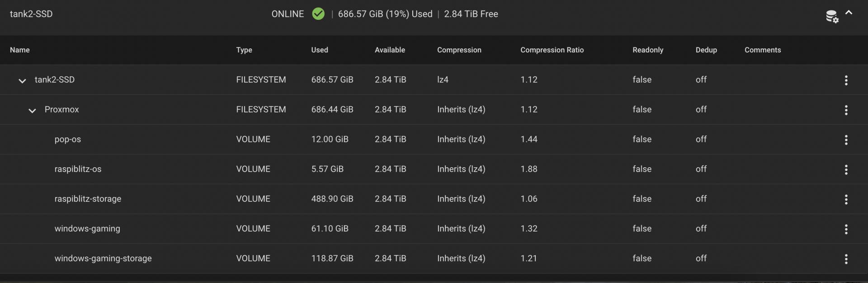Image resolution: width=868 pixels, height=283 pixels.
Task: Click the Proxmox dataset name
Action: pyautogui.click(x=61, y=109)
